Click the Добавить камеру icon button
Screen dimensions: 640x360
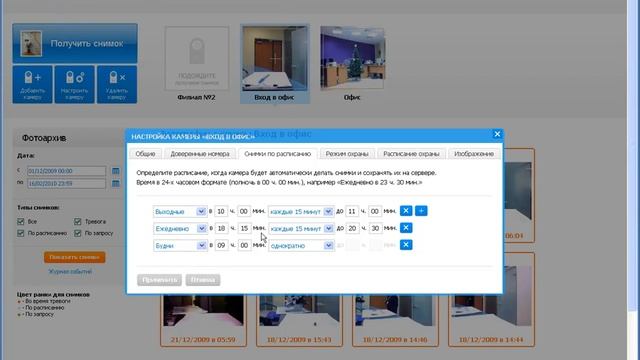tap(32, 84)
